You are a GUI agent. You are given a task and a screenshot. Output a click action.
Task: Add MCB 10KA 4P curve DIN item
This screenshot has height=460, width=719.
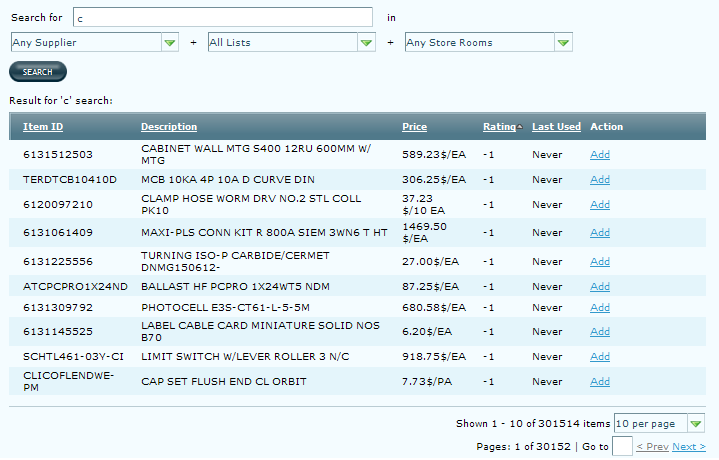[x=600, y=179]
